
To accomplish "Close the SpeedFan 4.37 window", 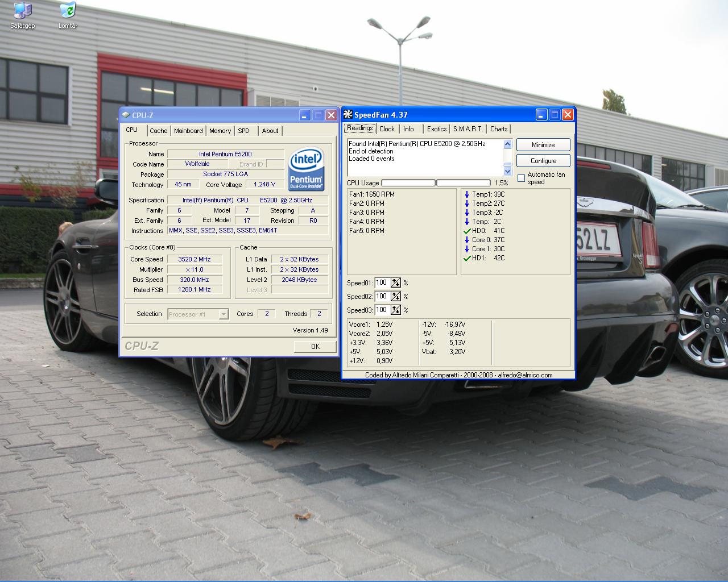I will point(568,115).
